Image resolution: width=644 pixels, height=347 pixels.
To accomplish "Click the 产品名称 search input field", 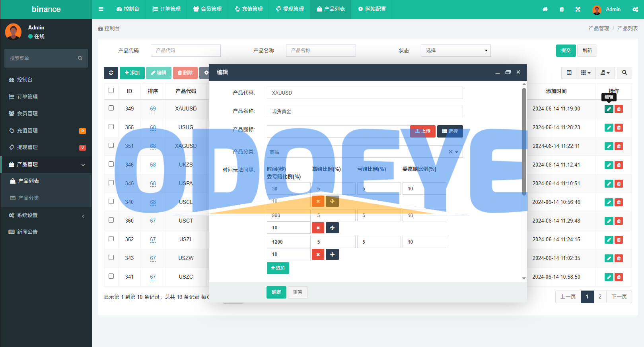I will click(321, 50).
